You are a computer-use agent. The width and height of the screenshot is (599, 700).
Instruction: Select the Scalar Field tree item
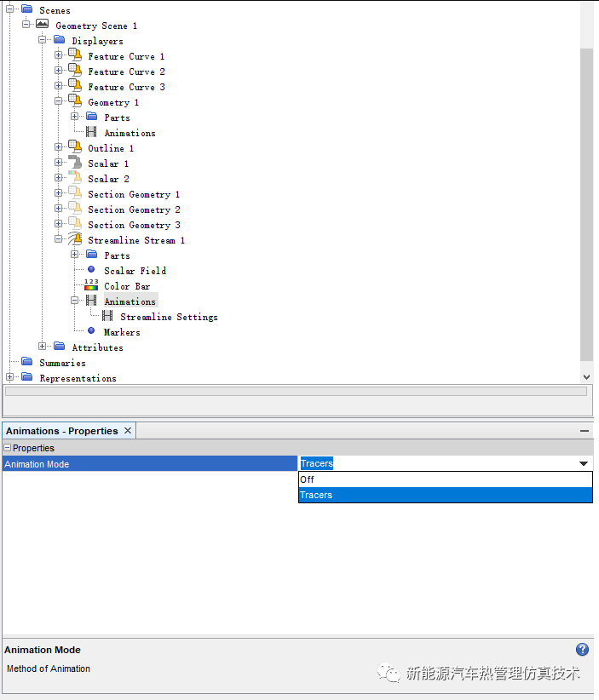[135, 271]
